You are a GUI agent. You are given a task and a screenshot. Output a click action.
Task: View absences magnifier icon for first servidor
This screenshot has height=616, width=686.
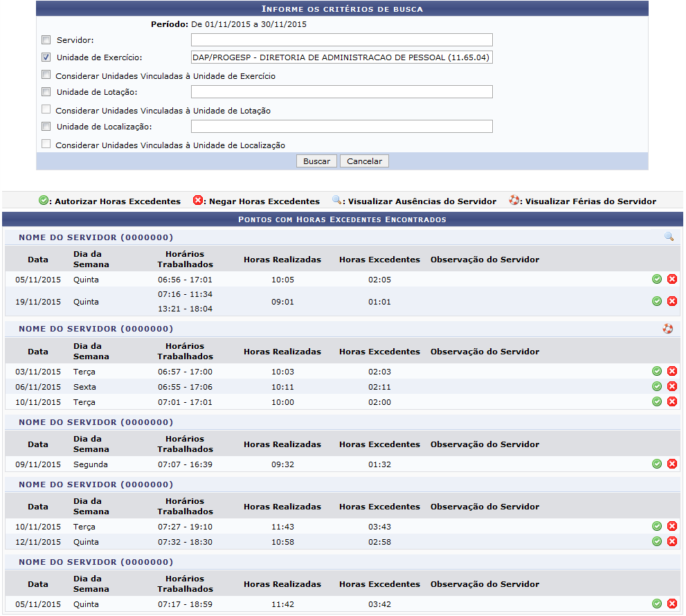click(x=668, y=237)
